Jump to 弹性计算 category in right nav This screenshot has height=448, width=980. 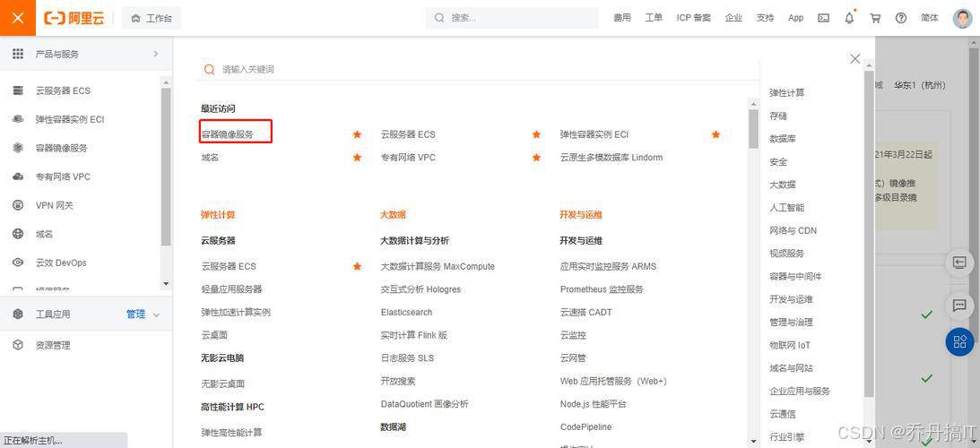click(x=787, y=92)
